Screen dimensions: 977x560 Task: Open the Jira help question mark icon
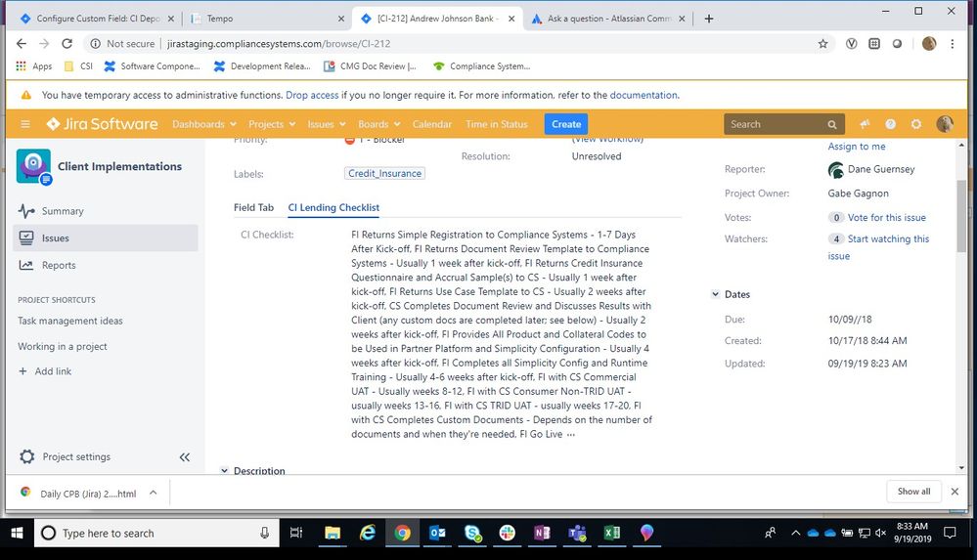pyautogui.click(x=890, y=124)
